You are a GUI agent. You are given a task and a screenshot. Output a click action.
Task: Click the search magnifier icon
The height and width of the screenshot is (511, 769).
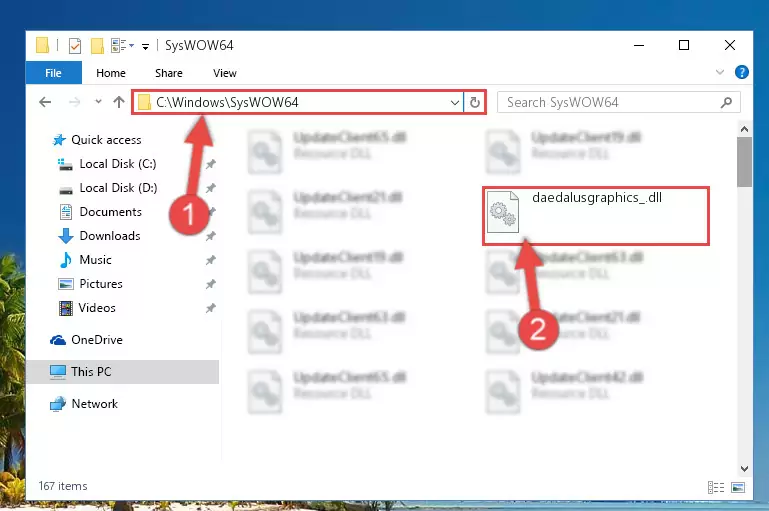click(x=726, y=102)
